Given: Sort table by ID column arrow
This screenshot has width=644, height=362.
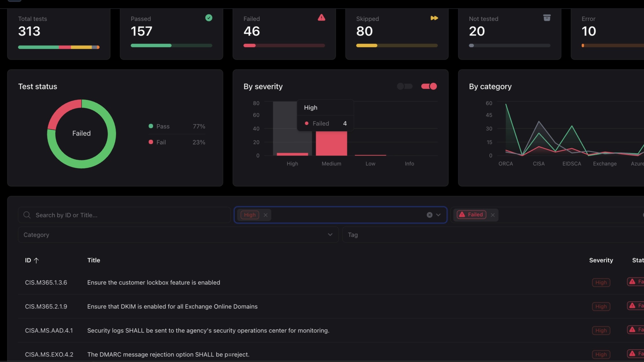Looking at the screenshot, I should click(36, 260).
